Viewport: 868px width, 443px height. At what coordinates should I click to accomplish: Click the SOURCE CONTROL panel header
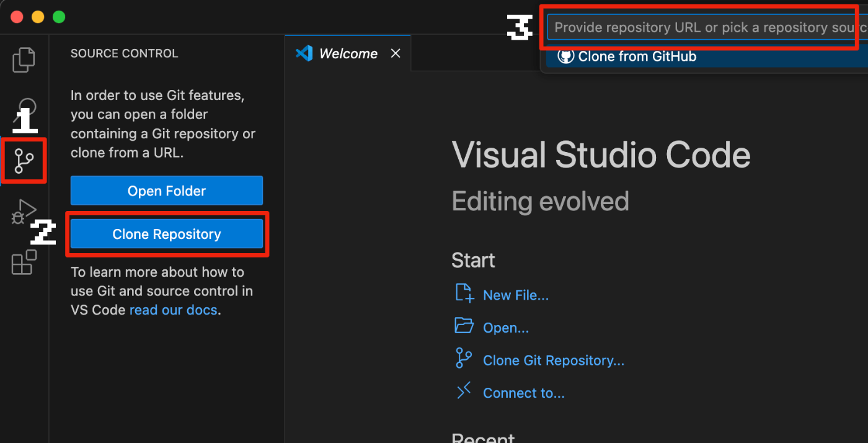(125, 53)
